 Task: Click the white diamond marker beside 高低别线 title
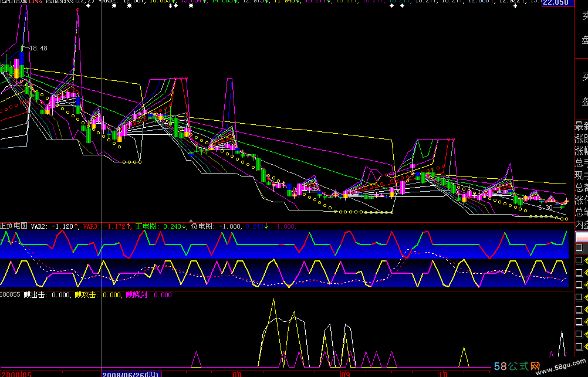(x=88, y=6)
